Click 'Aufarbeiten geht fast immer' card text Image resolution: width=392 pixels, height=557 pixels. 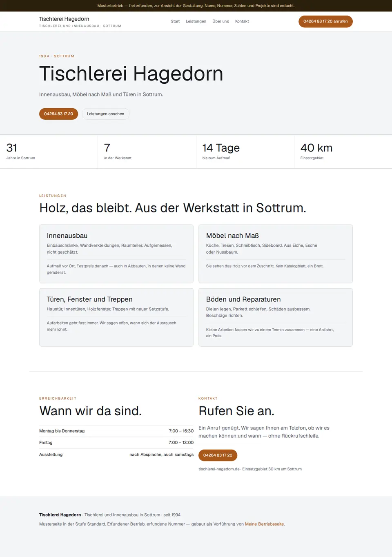pyautogui.click(x=111, y=326)
